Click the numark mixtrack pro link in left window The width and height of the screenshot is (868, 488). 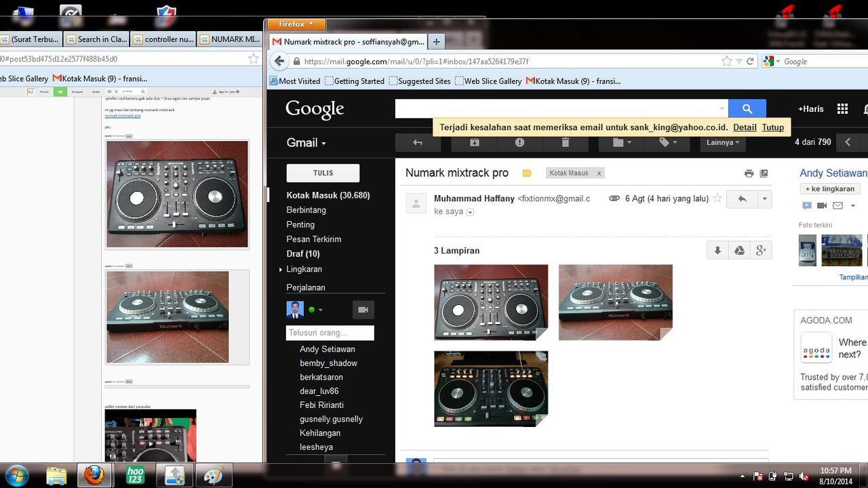click(123, 116)
